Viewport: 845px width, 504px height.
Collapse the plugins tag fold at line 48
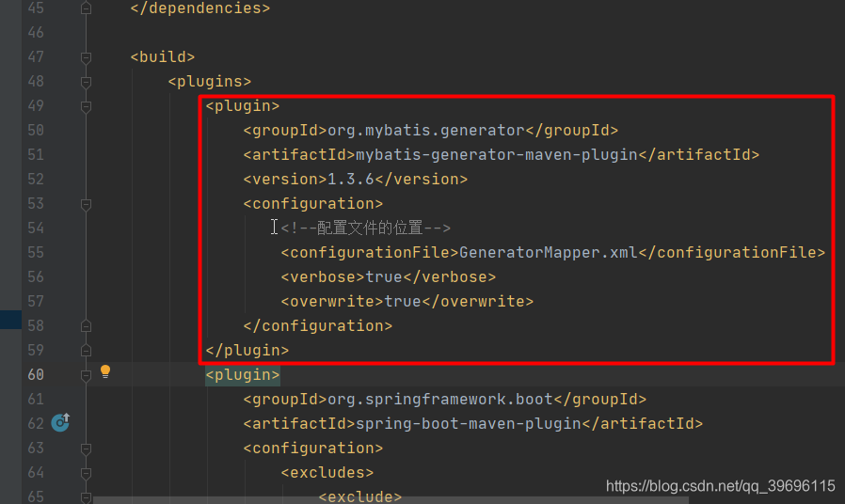(x=86, y=82)
